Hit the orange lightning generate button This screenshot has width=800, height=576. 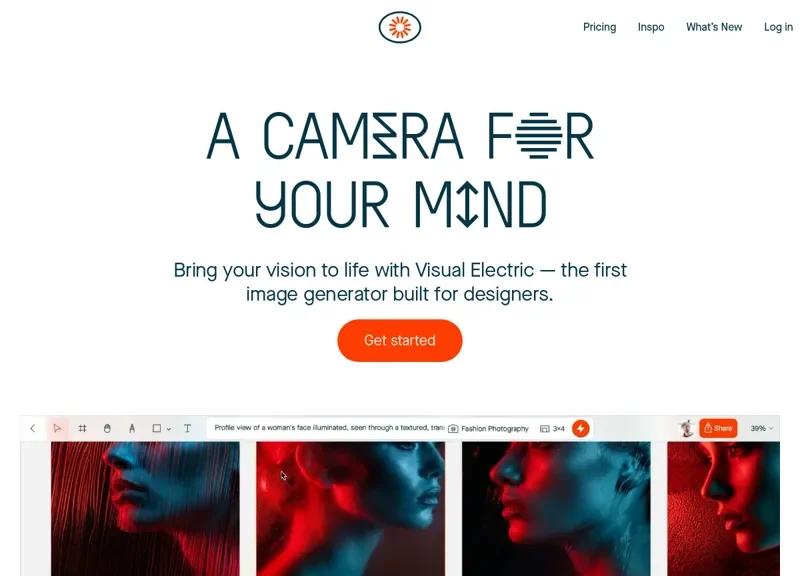(x=580, y=429)
